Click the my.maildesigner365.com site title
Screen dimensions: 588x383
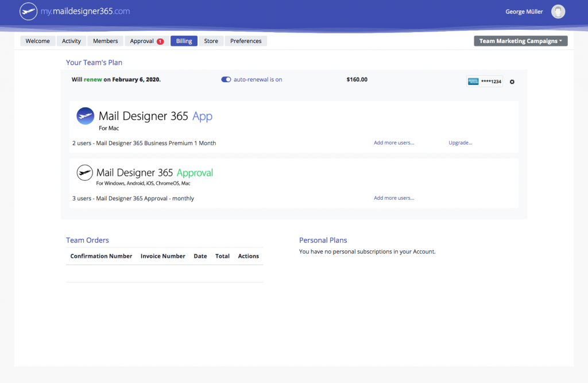85,11
